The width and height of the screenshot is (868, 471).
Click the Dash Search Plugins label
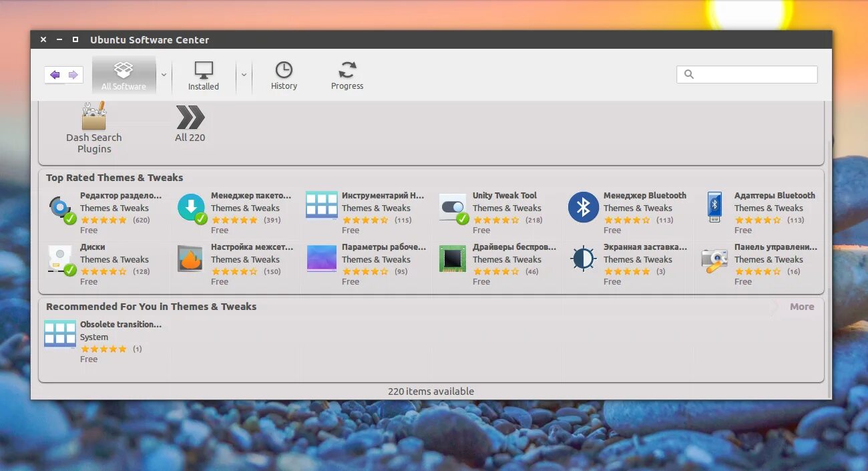93,143
